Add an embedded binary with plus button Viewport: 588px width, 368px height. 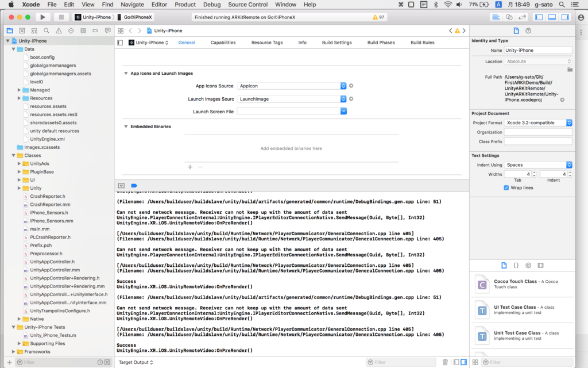click(x=190, y=167)
